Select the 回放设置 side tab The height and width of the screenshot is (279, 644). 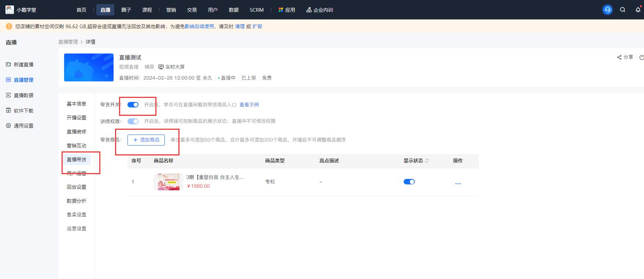77,187
